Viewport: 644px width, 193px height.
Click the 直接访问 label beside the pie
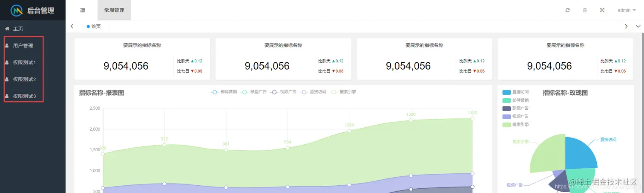pos(608,140)
